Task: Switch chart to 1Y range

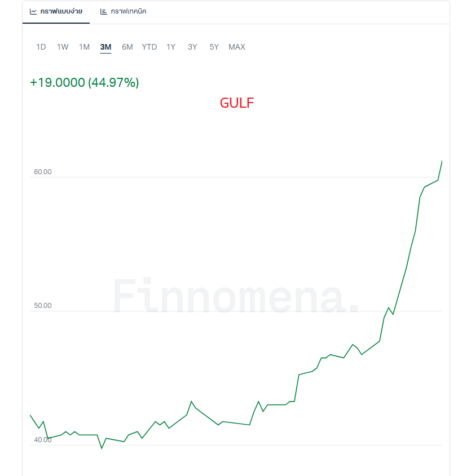Action: tap(171, 47)
